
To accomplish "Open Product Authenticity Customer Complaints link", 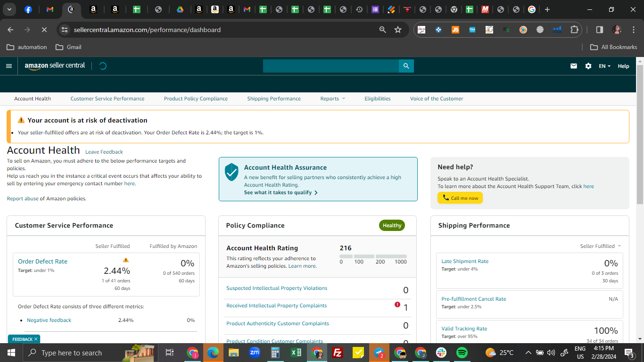I will [278, 323].
